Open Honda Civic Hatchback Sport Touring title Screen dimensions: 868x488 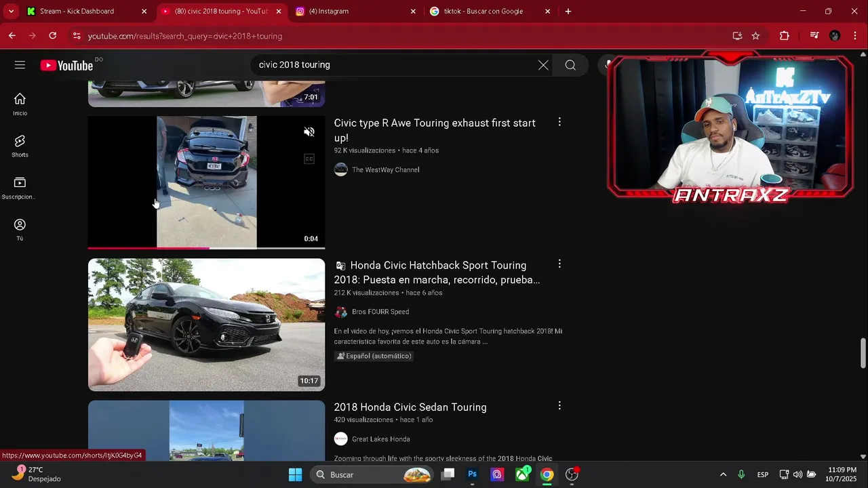437,272
